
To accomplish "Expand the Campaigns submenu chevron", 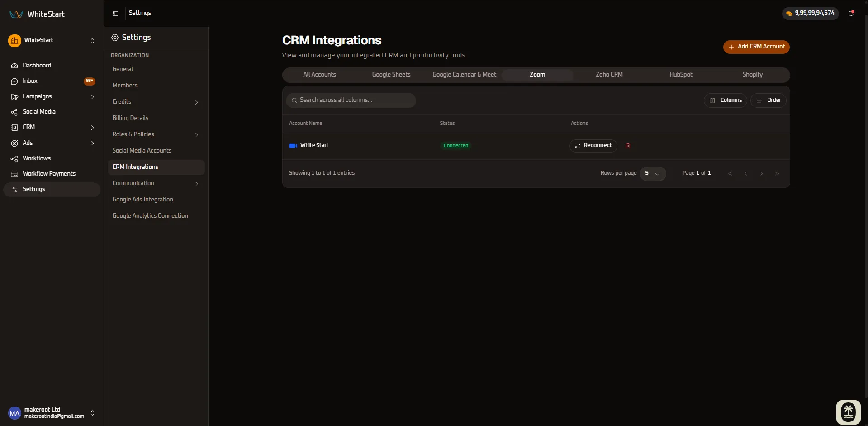I will [x=92, y=97].
